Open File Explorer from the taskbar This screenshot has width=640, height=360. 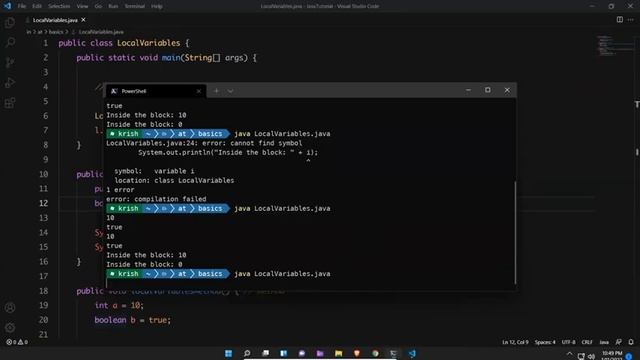338,353
